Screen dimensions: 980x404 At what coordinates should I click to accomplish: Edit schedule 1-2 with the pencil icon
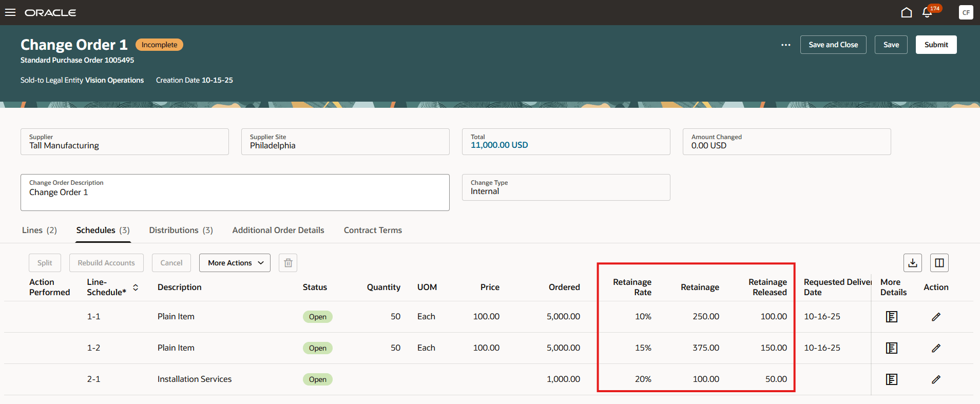(936, 348)
